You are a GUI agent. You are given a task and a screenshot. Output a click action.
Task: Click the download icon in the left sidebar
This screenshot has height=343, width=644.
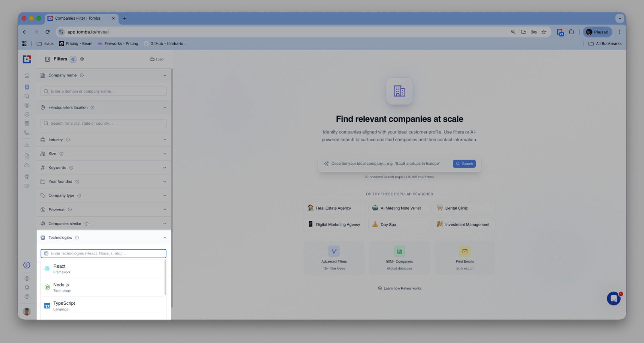tap(27, 144)
